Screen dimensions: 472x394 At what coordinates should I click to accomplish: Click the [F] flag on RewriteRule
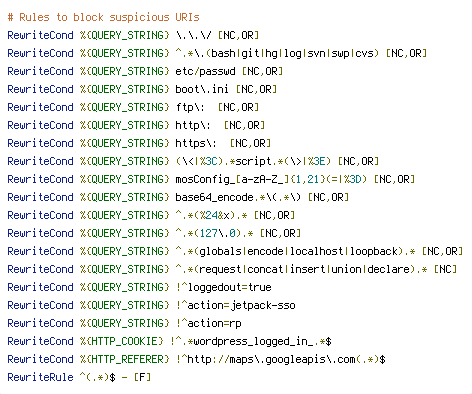(142, 377)
